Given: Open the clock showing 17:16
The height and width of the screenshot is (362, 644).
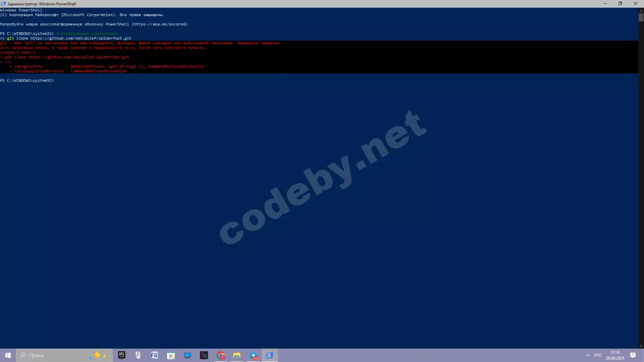Looking at the screenshot, I should click(x=615, y=355).
